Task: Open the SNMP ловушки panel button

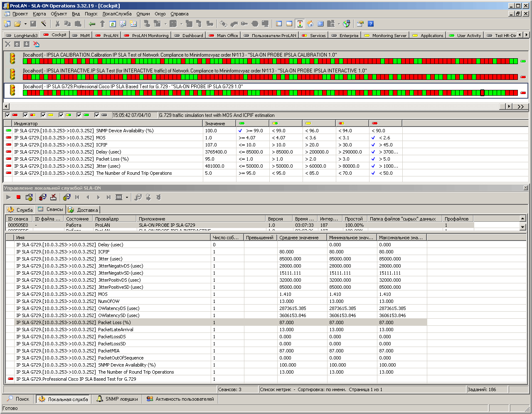Action: (x=117, y=399)
